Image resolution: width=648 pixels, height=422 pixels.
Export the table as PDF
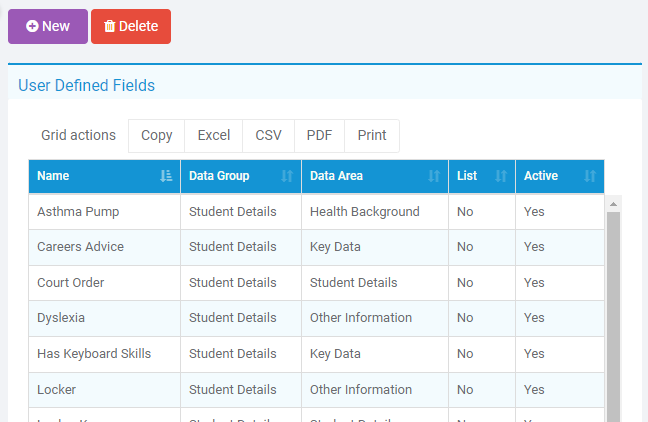[319, 136]
